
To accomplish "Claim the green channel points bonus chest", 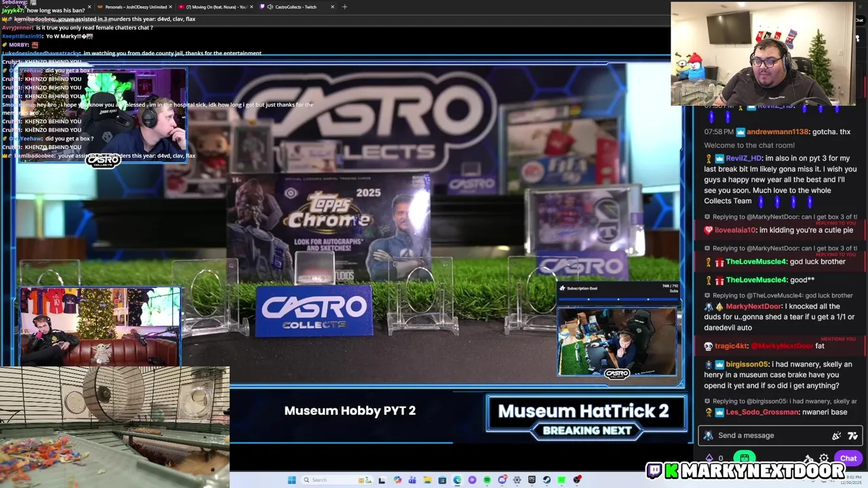I will [x=745, y=458].
